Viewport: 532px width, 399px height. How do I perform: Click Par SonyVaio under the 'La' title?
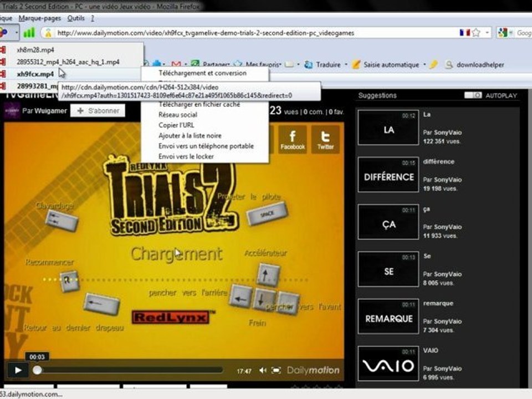[x=442, y=132]
